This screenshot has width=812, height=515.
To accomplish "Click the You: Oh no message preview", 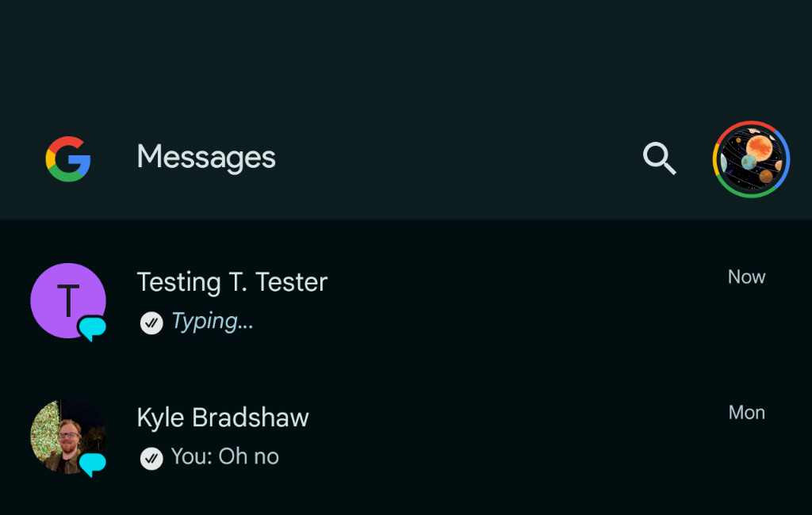I will click(224, 456).
